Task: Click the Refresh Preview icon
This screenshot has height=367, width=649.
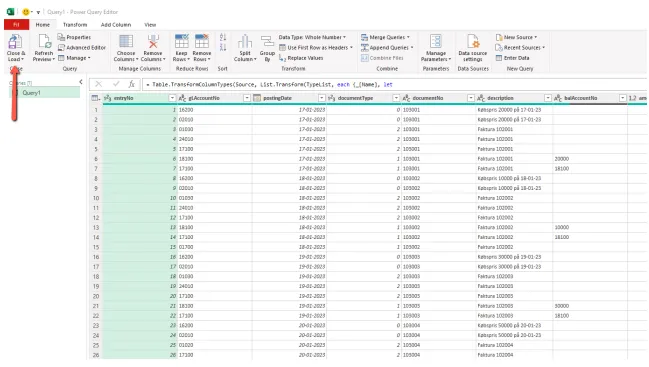Action: click(44, 42)
